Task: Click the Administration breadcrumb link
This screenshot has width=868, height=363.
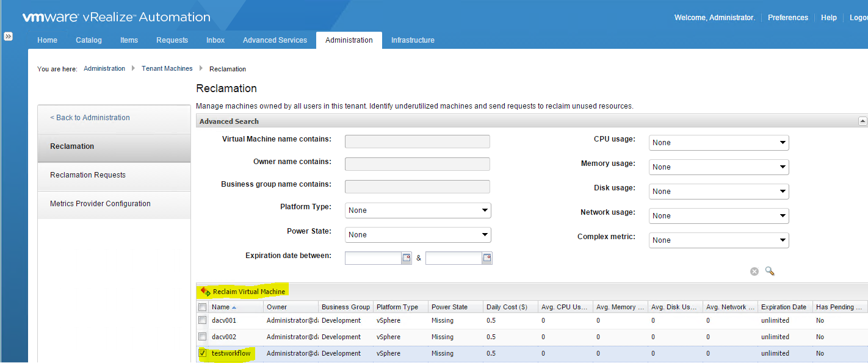Action: 104,68
